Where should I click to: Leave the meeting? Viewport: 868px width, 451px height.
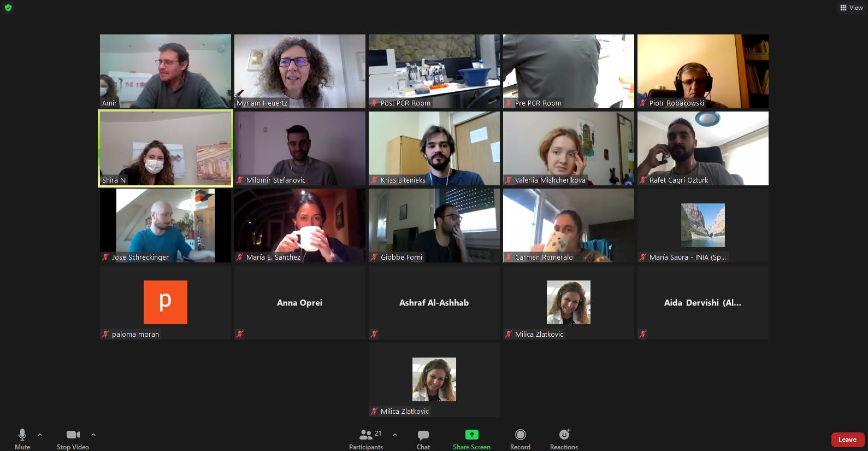tap(847, 440)
